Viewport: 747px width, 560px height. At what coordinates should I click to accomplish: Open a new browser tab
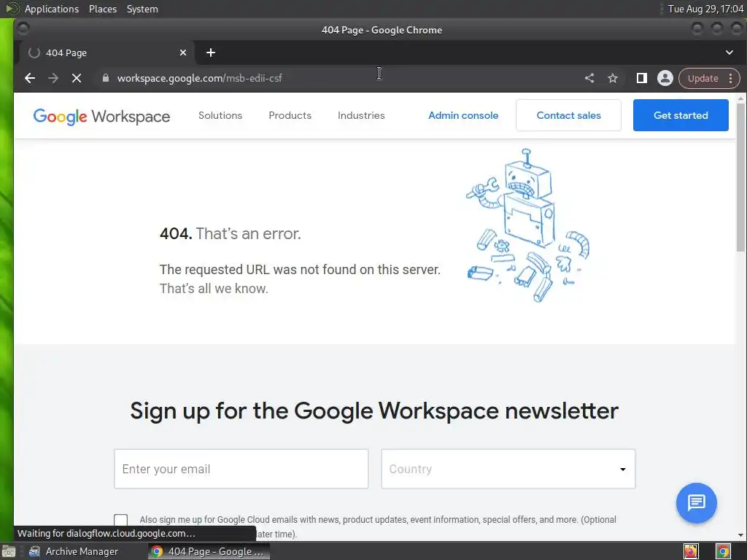point(211,52)
